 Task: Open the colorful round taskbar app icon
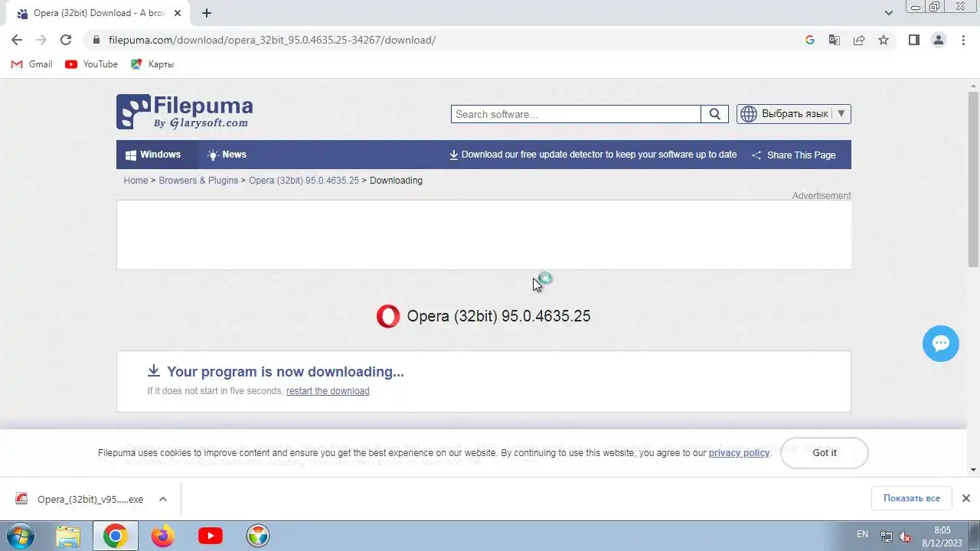[257, 536]
